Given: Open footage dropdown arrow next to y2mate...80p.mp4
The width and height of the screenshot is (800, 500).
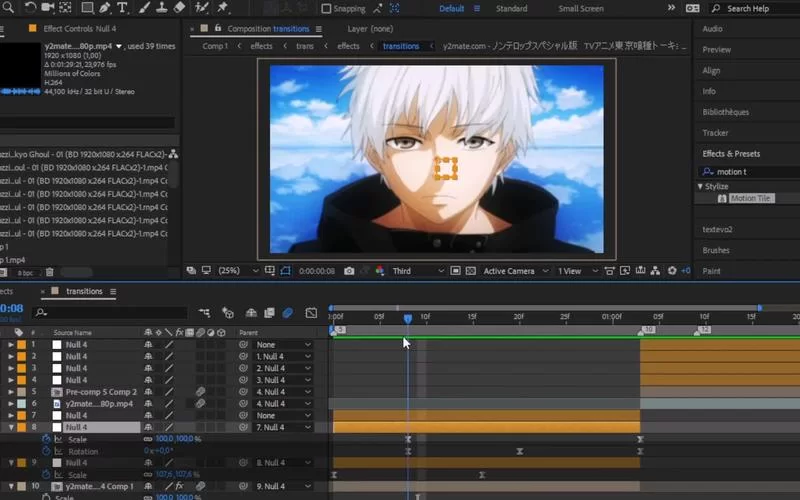Looking at the screenshot, I should pyautogui.click(x=119, y=46).
